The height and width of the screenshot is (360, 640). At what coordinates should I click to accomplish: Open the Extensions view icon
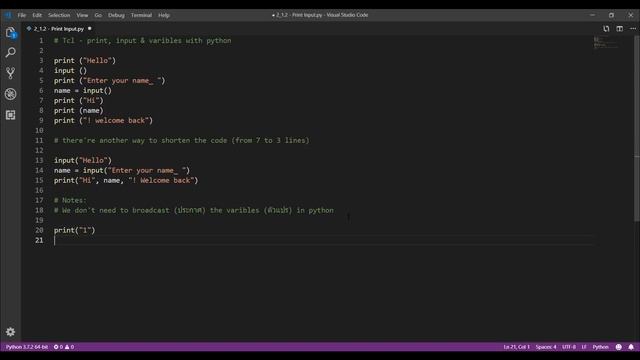(x=11, y=115)
